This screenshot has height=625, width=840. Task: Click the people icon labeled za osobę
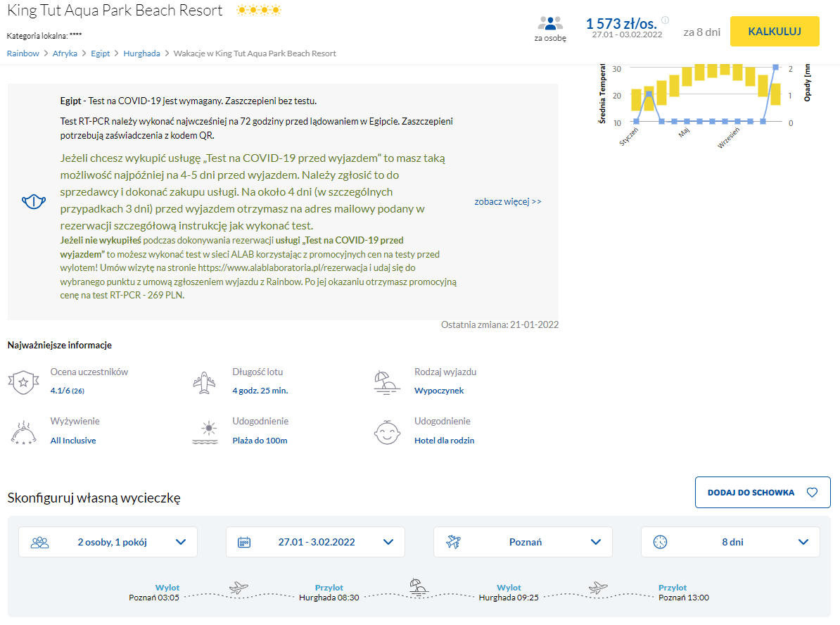[x=550, y=24]
